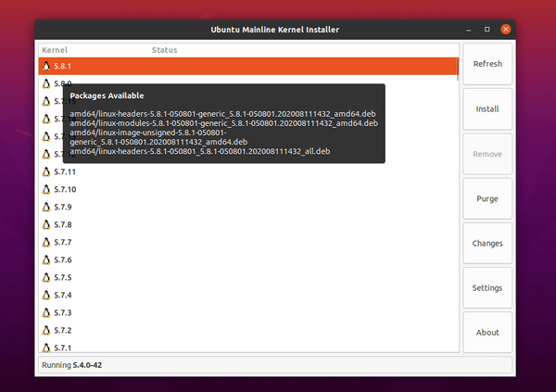Viewport: 556px width, 392px height.
Task: Open the Changes for selected kernel
Action: 487,244
